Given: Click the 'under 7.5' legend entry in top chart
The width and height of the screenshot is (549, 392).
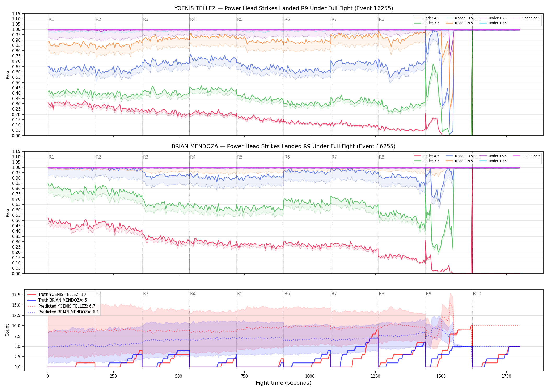Looking at the screenshot, I should (x=427, y=23).
